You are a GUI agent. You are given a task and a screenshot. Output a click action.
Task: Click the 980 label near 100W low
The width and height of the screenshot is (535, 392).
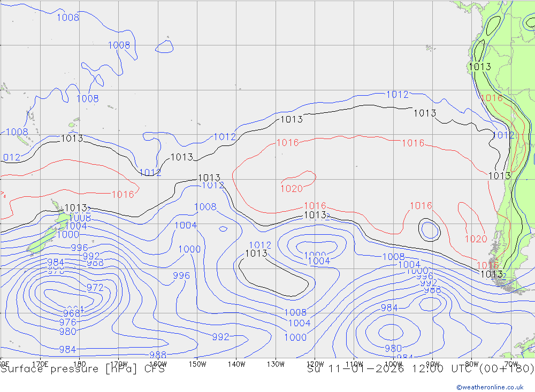pyautogui.click(x=393, y=348)
